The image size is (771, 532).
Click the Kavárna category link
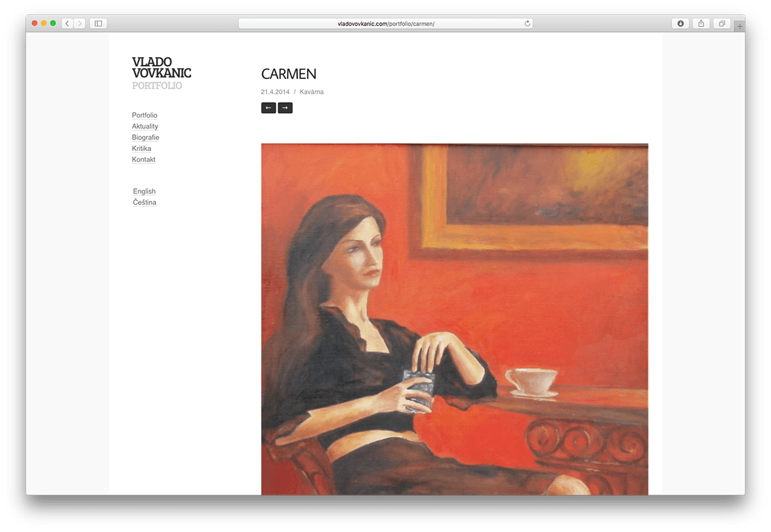(x=312, y=92)
